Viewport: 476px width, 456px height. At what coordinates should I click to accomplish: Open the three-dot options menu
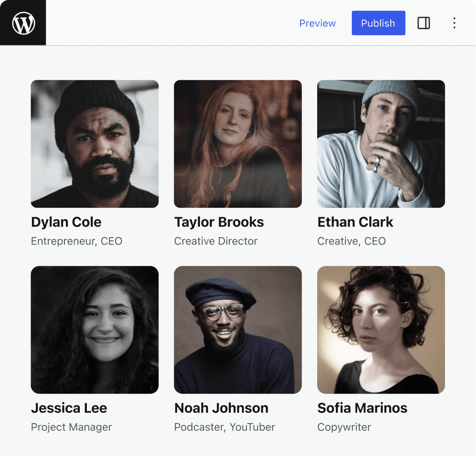click(x=454, y=23)
